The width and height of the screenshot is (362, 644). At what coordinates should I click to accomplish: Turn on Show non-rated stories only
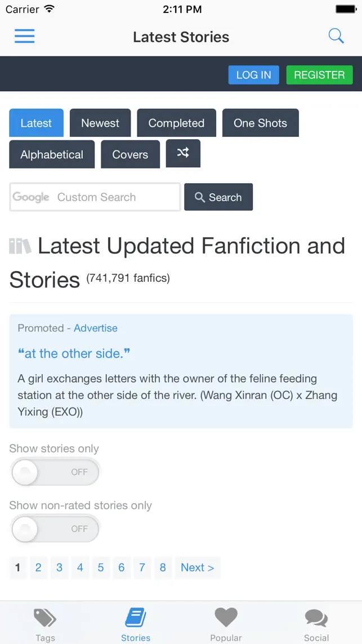(x=55, y=529)
